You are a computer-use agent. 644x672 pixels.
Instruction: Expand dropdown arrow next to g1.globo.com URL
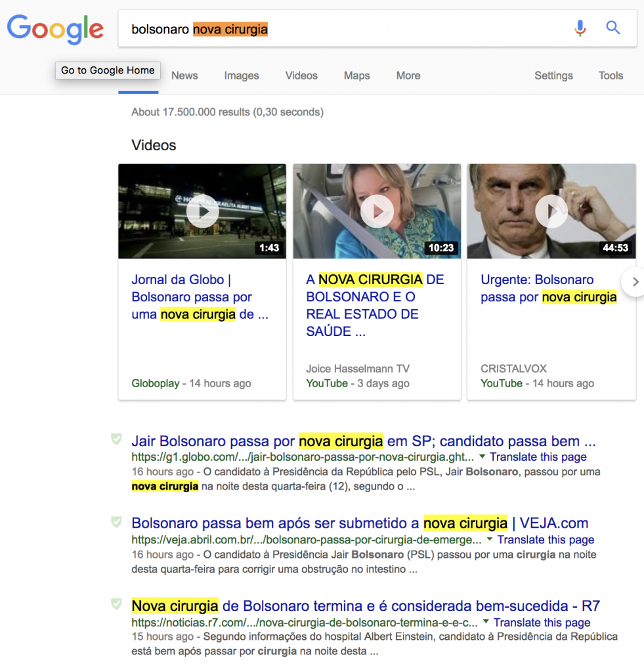[483, 457]
